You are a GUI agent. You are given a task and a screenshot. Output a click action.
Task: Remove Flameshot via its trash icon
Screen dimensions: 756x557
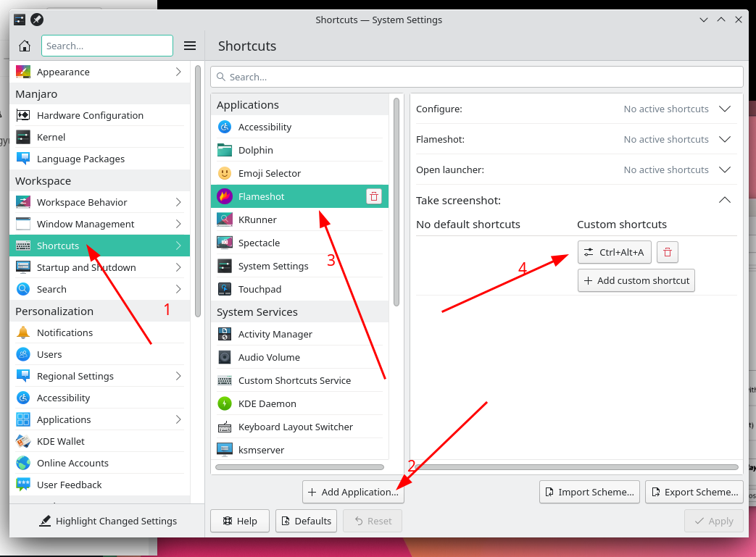pos(374,196)
